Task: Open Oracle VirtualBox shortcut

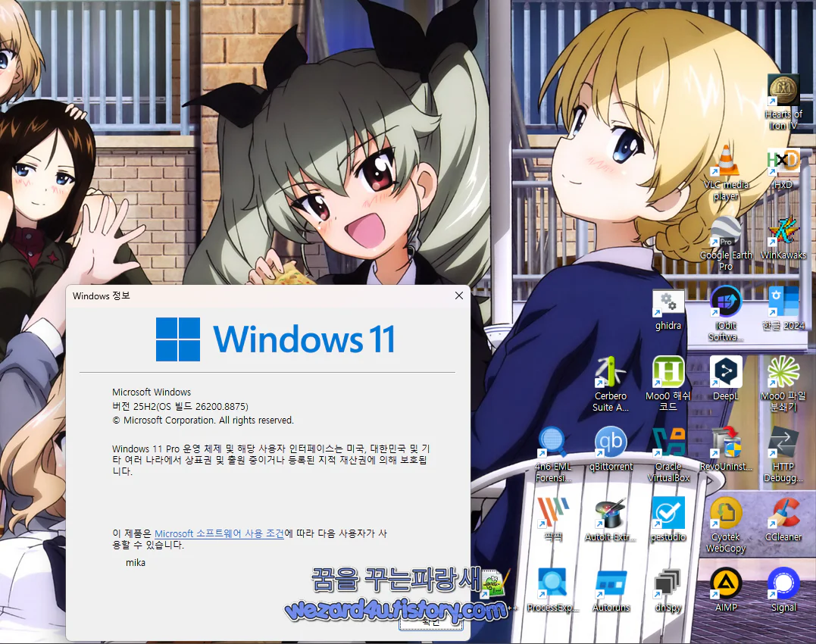Action: click(668, 455)
